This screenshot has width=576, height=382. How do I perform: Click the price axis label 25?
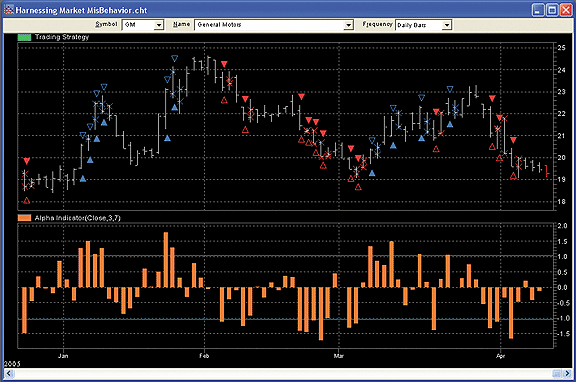[561, 48]
